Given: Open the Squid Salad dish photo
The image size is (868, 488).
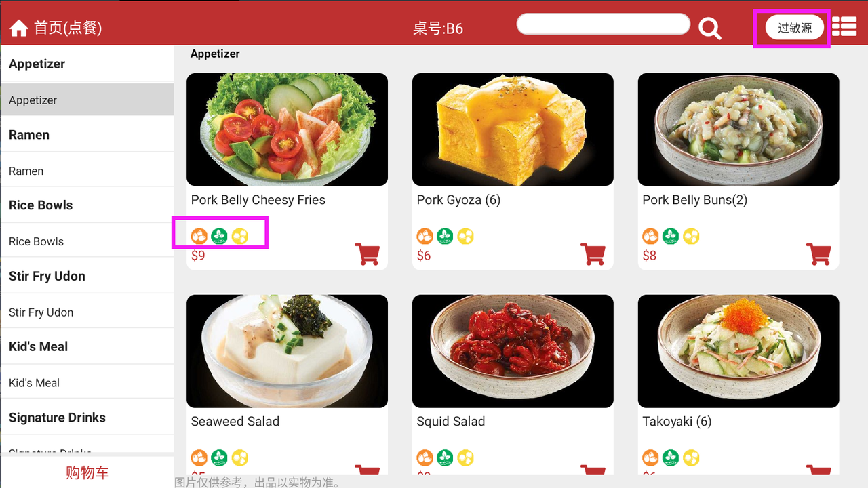Looking at the screenshot, I should 513,351.
